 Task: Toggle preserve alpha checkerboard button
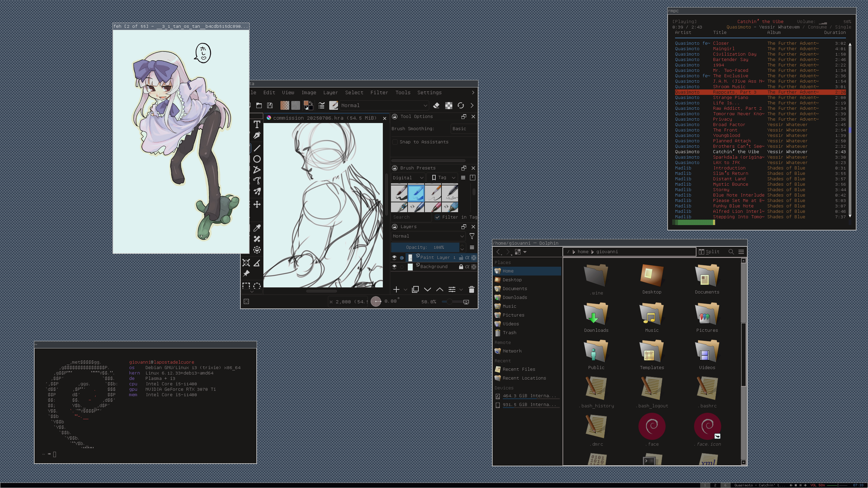pyautogui.click(x=449, y=105)
